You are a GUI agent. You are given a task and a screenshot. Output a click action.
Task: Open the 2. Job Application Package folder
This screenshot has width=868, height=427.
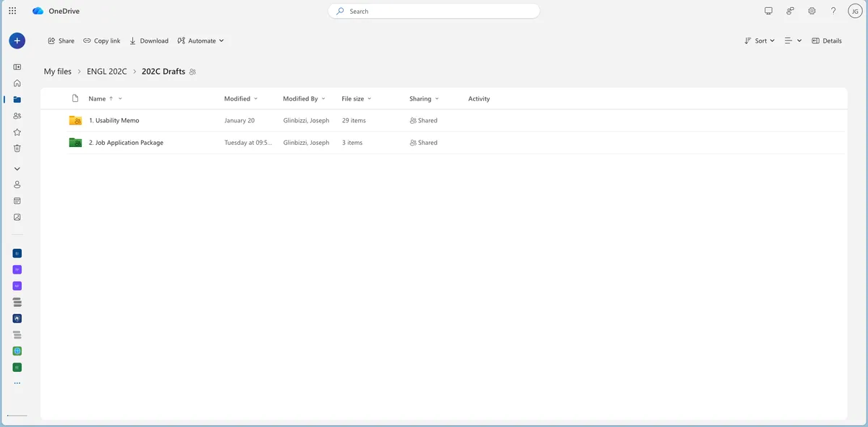pos(127,143)
